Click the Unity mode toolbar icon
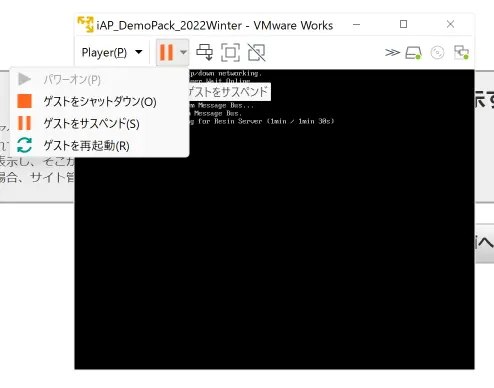 point(257,52)
